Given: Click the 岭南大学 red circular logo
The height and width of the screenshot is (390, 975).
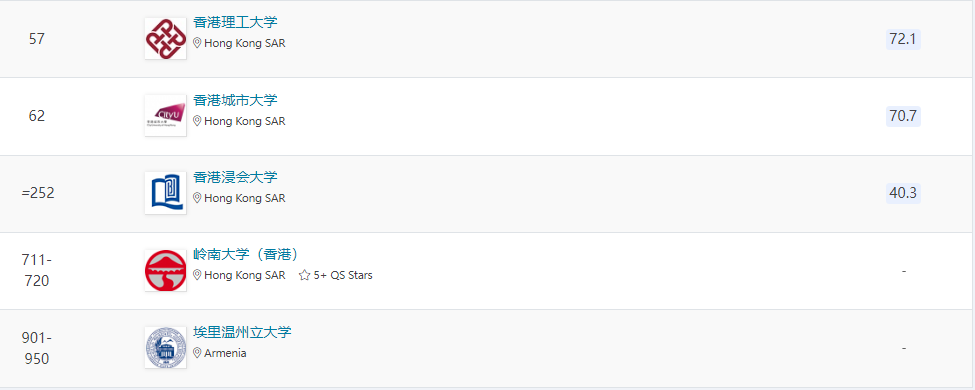Looking at the screenshot, I should point(165,271).
